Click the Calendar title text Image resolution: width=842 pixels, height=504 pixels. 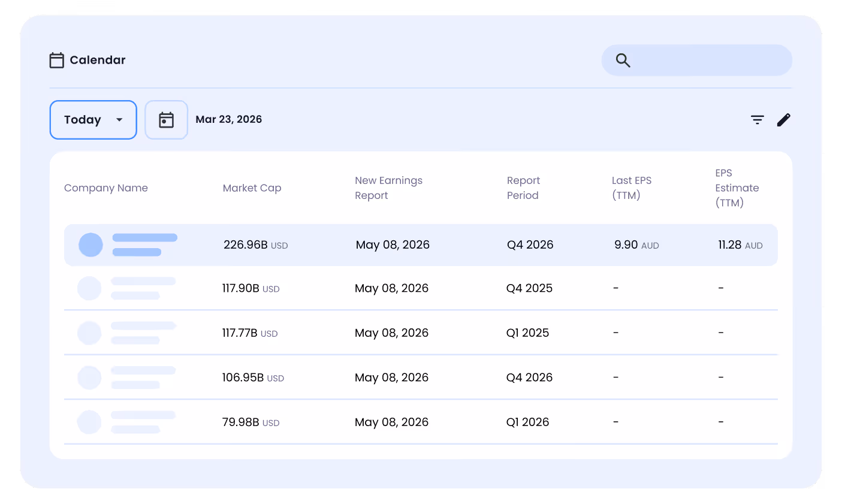(98, 60)
